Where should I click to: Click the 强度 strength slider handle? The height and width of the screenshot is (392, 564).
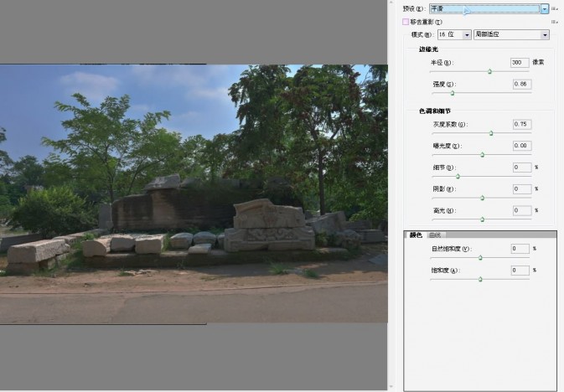453,93
